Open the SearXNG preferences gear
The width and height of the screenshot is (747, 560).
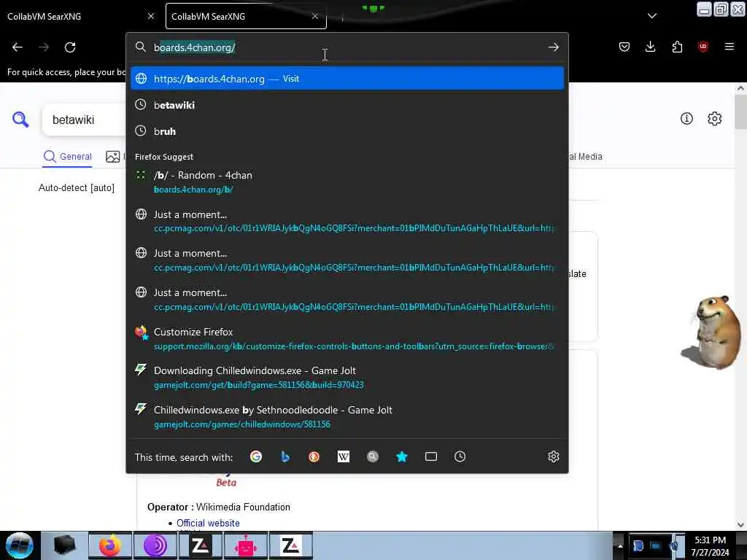(x=714, y=119)
